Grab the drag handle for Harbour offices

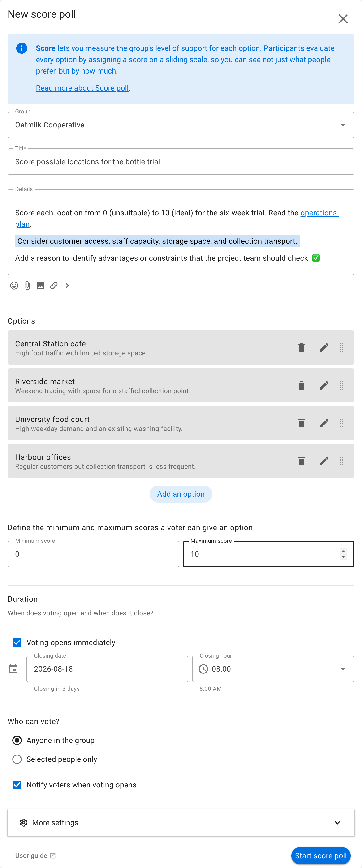pyautogui.click(x=341, y=461)
